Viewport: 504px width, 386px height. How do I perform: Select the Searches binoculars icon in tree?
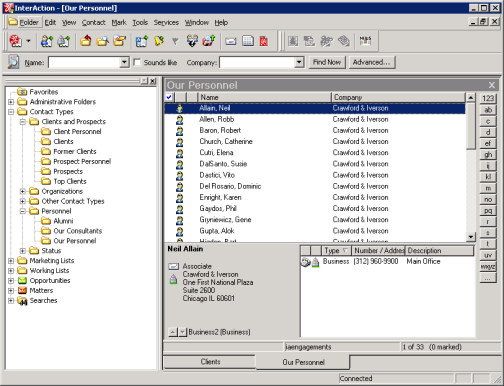22,301
